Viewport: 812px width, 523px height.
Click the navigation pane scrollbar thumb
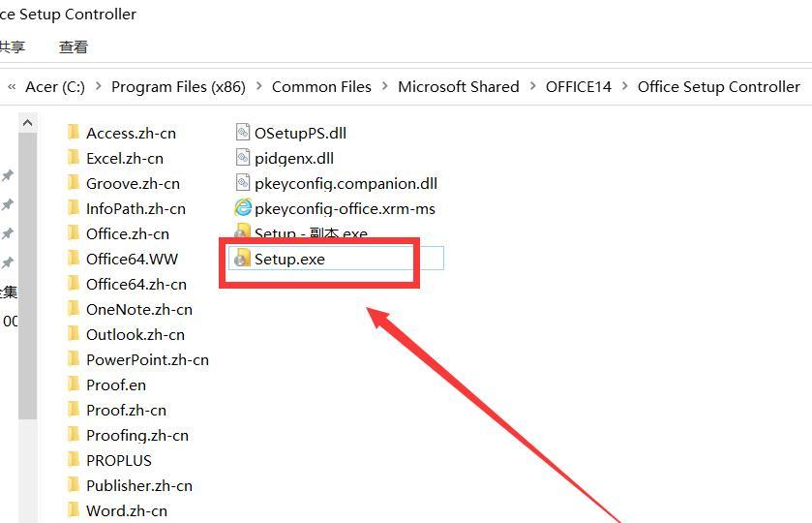27,275
